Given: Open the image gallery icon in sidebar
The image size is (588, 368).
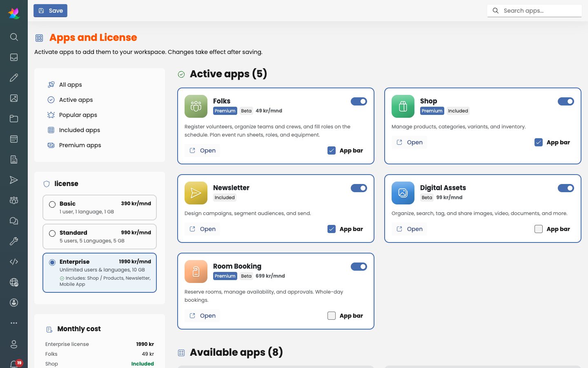Looking at the screenshot, I should click(14, 98).
